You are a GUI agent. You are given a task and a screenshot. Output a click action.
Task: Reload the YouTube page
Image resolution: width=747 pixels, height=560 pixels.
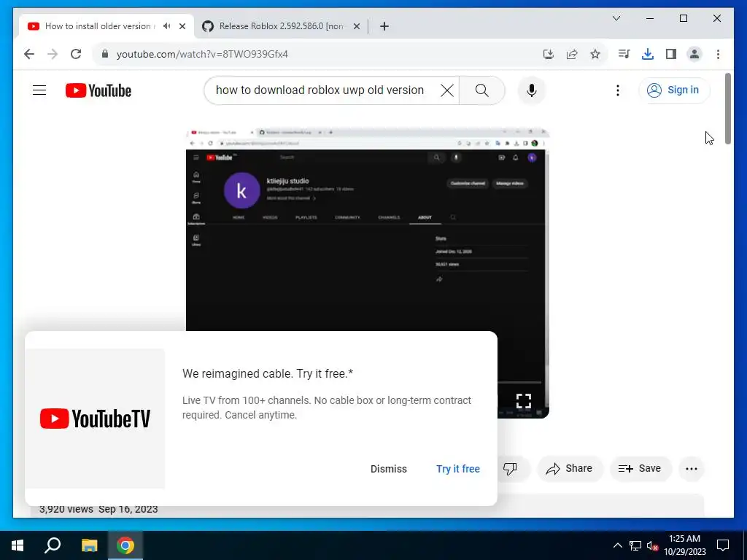coord(76,54)
